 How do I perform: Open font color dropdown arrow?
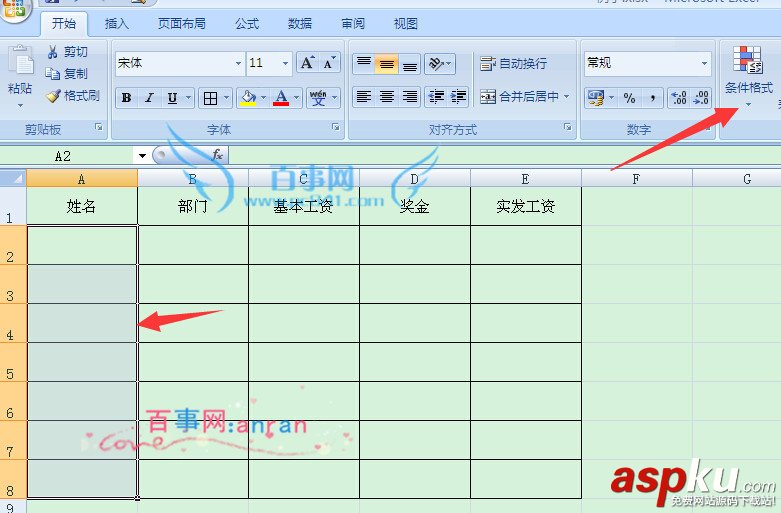tap(297, 98)
